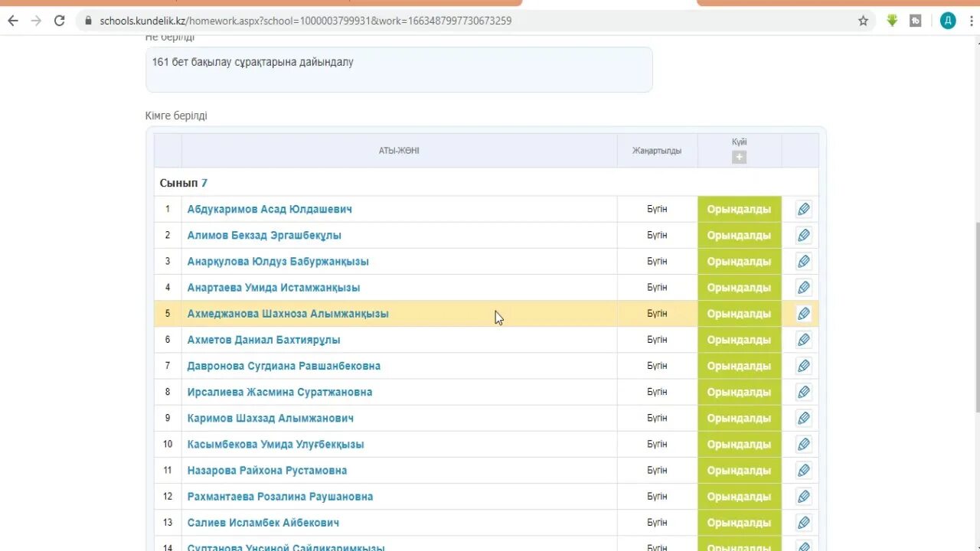The height and width of the screenshot is (551, 980).
Task: Click homework description text box
Action: tap(399, 70)
